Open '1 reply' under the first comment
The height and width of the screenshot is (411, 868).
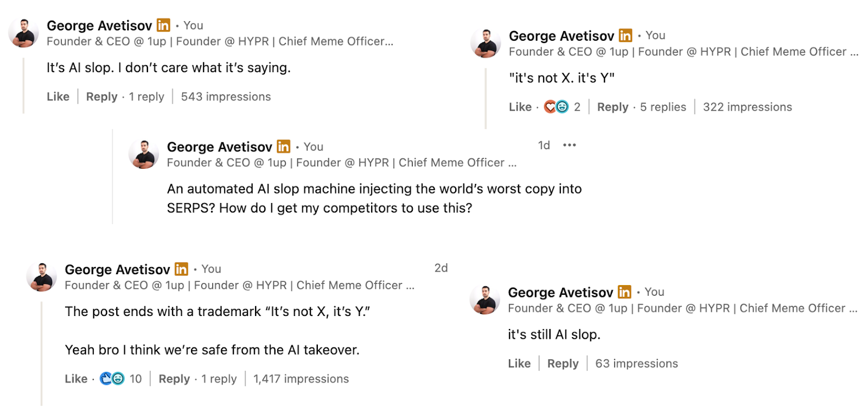click(x=147, y=97)
